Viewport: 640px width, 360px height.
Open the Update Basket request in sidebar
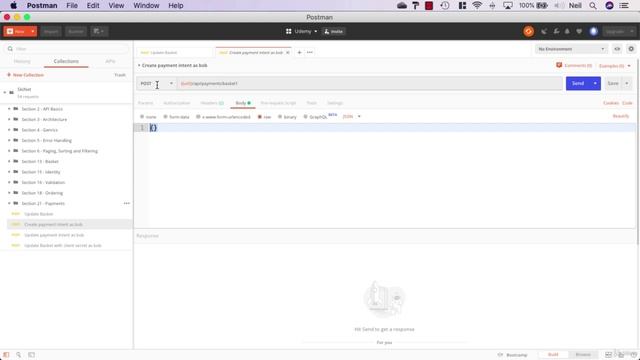(x=38, y=214)
